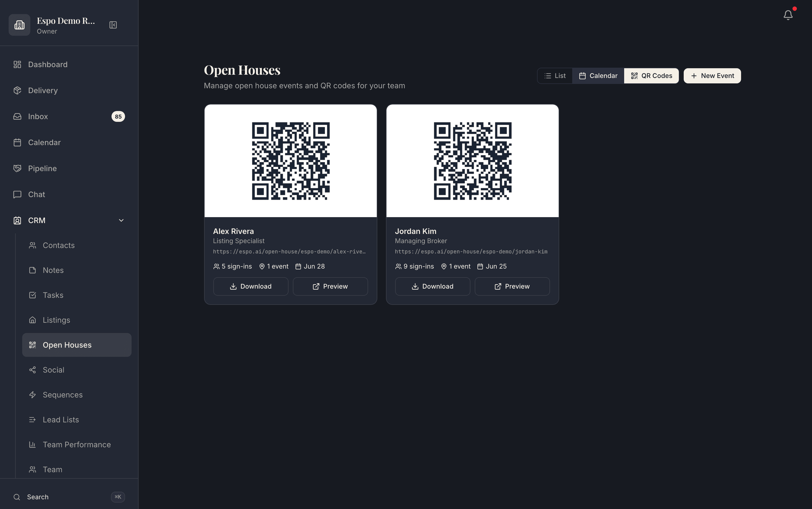Click the CRM contact-book icon
Screen dimensions: 812x509
[17, 220]
